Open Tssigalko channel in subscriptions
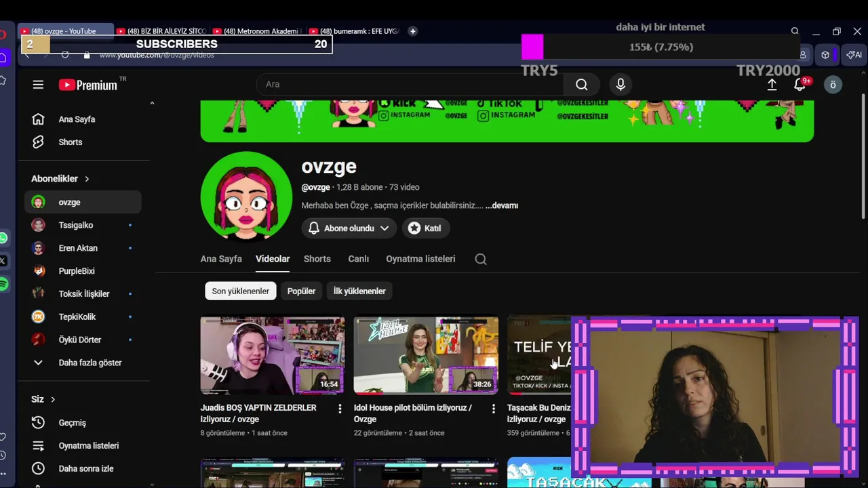Viewport: 868px width, 488px height. pos(83,225)
